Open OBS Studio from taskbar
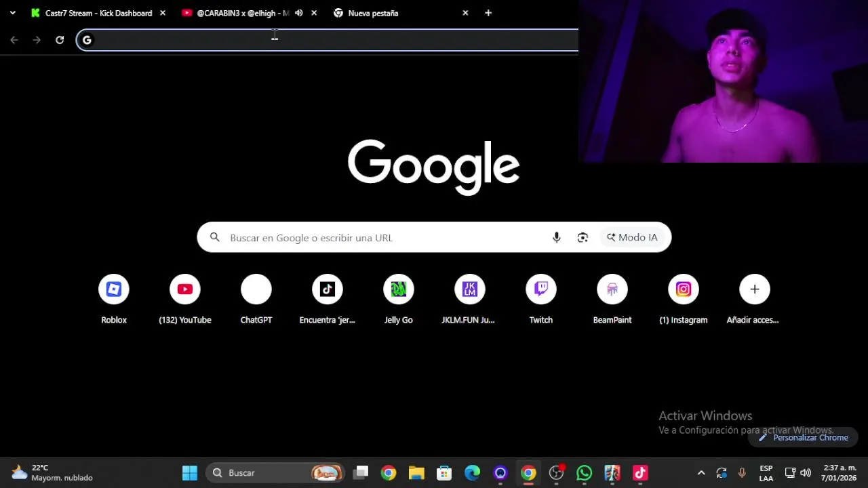 [556, 472]
